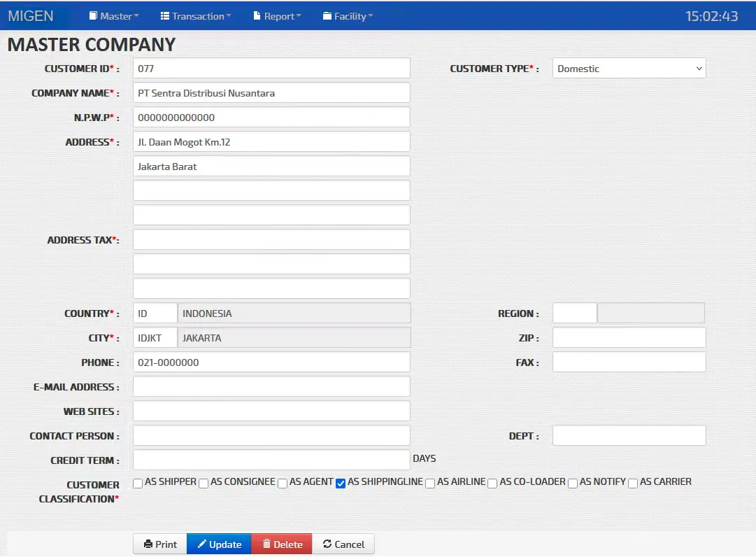Click the trash icon on Delete button
This screenshot has height=557, width=756.
(x=266, y=544)
